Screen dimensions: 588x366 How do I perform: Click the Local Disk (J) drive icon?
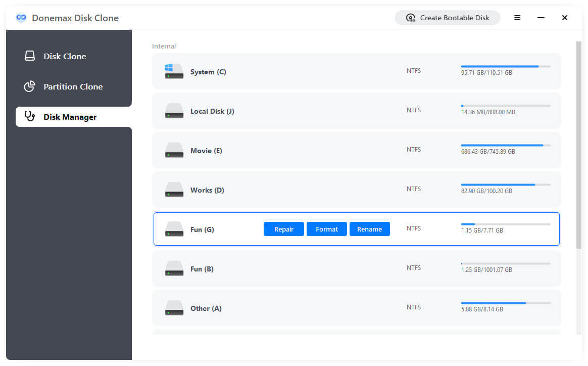coord(174,111)
